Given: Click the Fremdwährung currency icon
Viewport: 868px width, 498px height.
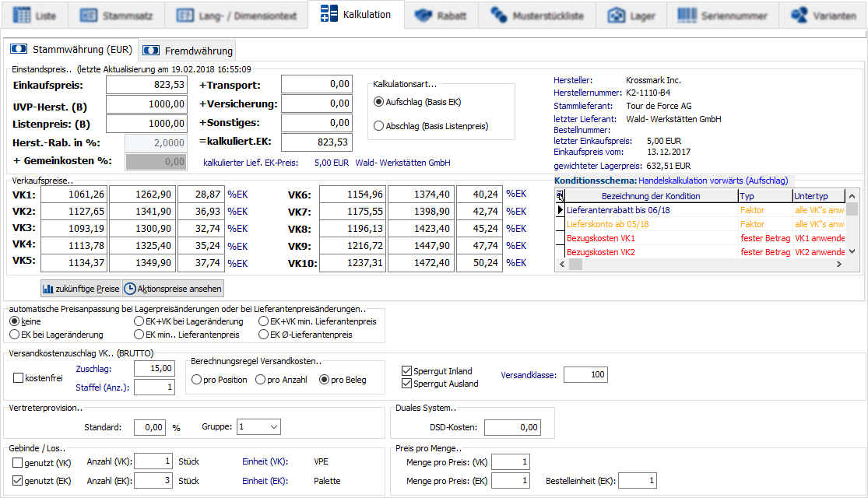Looking at the screenshot, I should coord(151,51).
